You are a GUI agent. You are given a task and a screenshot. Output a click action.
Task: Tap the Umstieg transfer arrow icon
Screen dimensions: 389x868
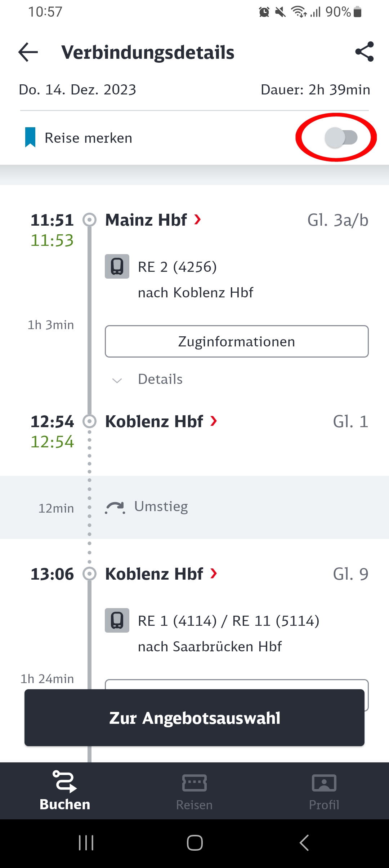pyautogui.click(x=115, y=508)
